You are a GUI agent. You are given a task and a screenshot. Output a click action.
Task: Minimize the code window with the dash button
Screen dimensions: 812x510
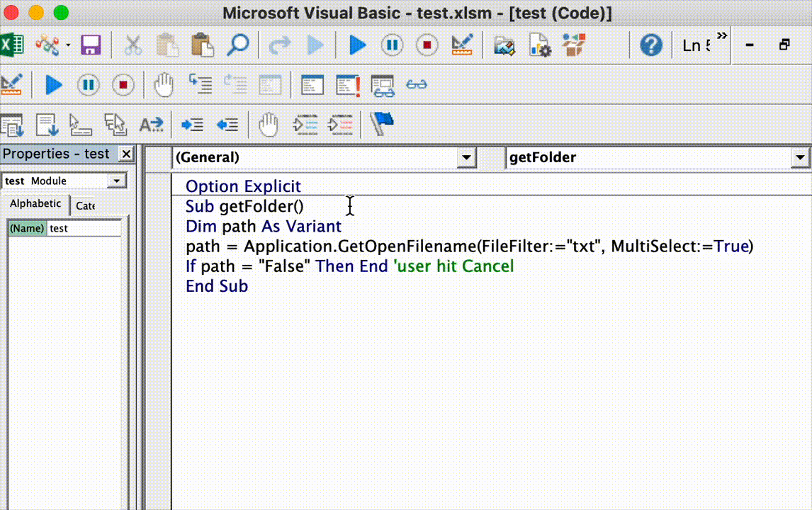(x=750, y=45)
